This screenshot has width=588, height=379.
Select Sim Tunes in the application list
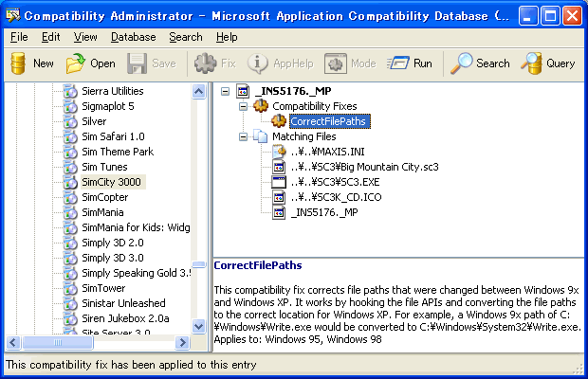pos(104,167)
